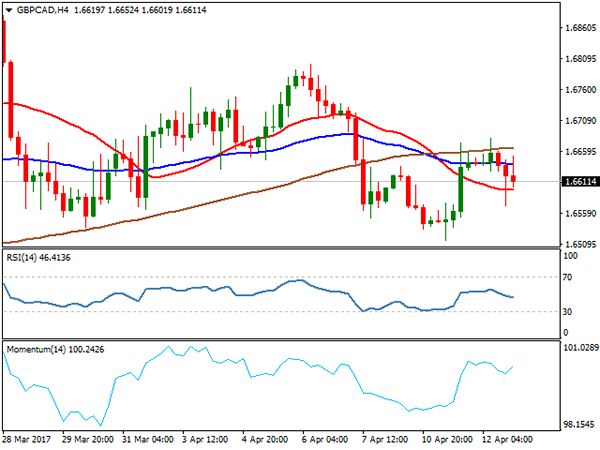The height and width of the screenshot is (450, 600).
Task: Select the Momentum scale value 98.1545
Action: [x=579, y=424]
